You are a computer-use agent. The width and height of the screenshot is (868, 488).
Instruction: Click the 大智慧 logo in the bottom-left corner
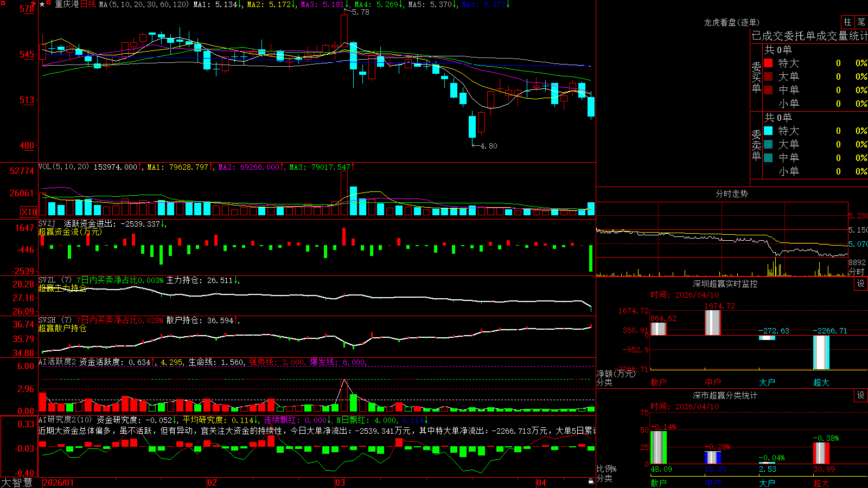(x=17, y=482)
